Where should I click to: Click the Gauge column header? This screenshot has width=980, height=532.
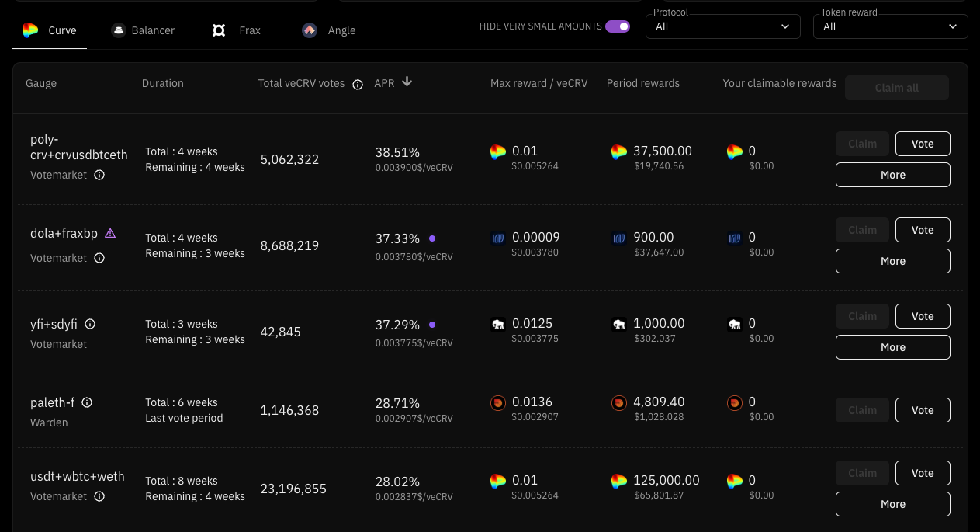pyautogui.click(x=41, y=83)
